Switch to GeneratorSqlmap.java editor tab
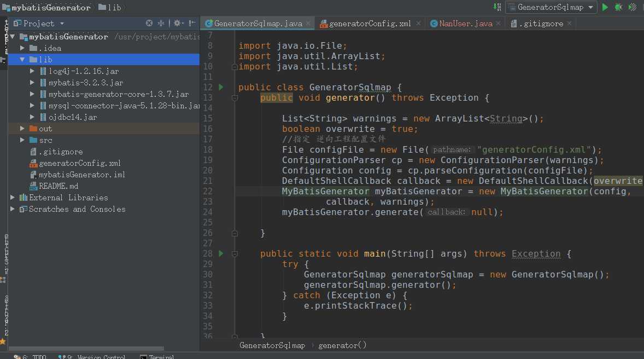The height and width of the screenshot is (359, 644). pyautogui.click(x=257, y=24)
